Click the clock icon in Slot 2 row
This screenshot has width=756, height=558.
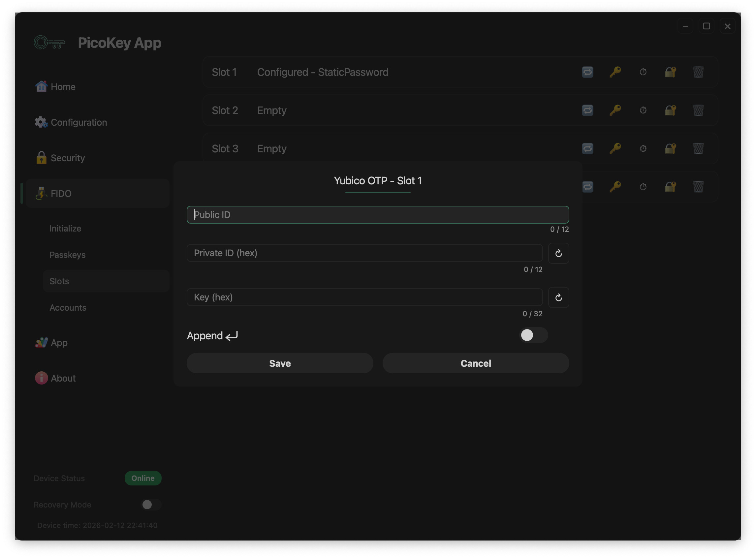point(643,110)
